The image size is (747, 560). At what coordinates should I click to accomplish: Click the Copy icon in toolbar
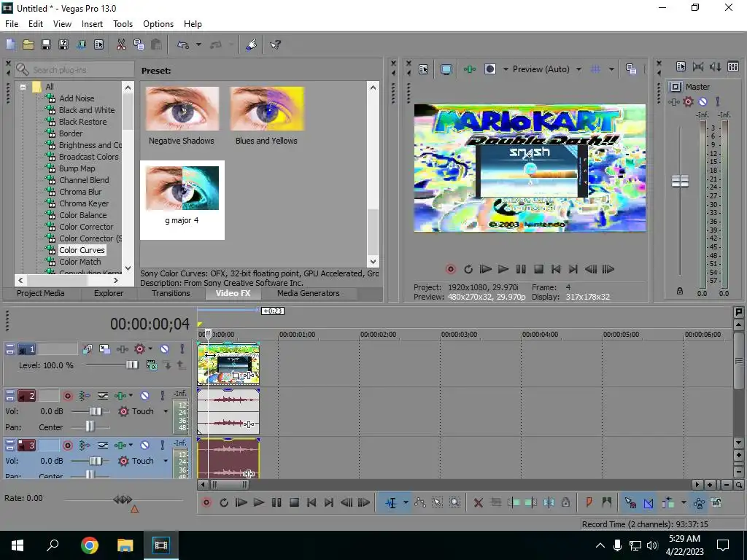click(139, 44)
